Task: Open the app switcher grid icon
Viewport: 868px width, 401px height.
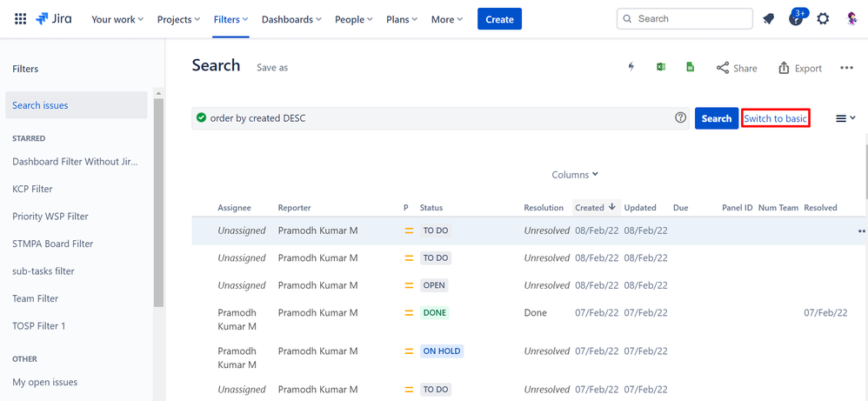Action: tap(20, 19)
